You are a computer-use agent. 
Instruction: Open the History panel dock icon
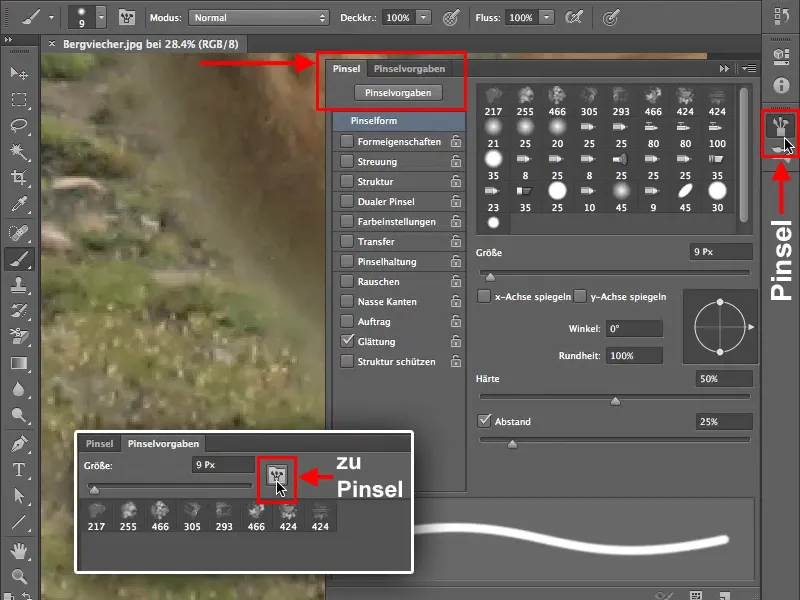[781, 16]
